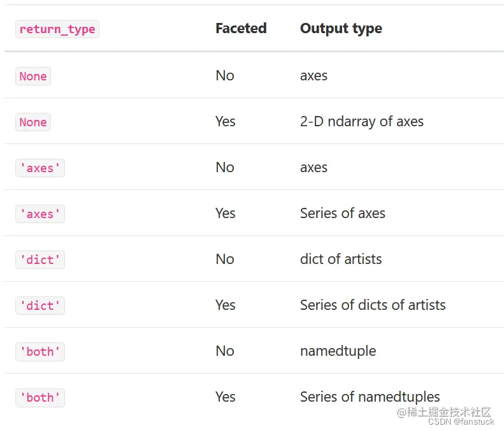This screenshot has height=431, width=504.
Task: Click 'both' code in the namedtuple row
Action: [40, 351]
